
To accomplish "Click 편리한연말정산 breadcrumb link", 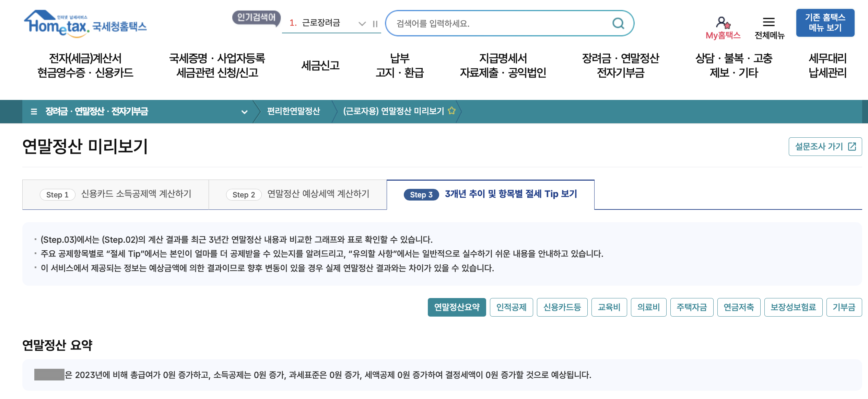I will tap(293, 111).
